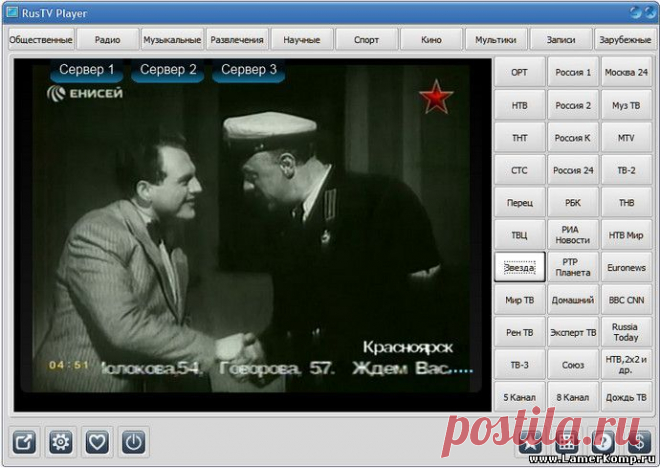Open the Кино category tab

point(431,40)
